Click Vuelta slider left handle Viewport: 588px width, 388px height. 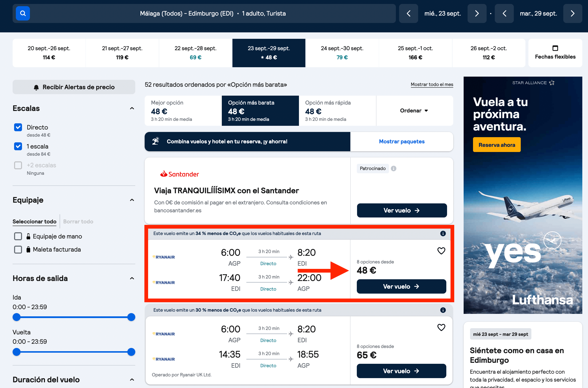tap(17, 352)
